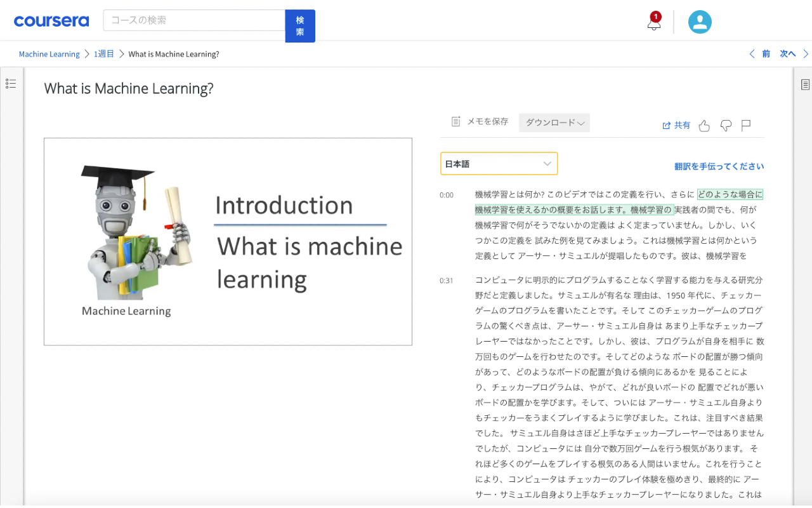The width and height of the screenshot is (812, 508).
Task: Expand the language dropdown chevron
Action: pos(547,163)
